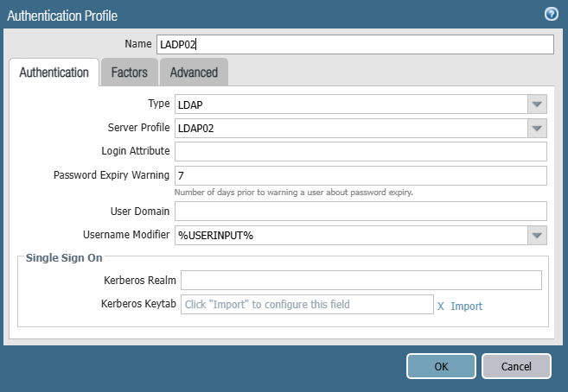Click the Kerberos Keytab placeholder field

[307, 304]
